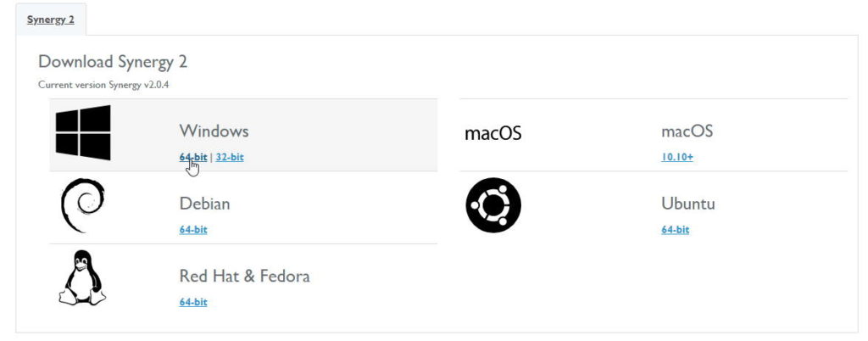Open the Synergy 2 tab

(50, 20)
